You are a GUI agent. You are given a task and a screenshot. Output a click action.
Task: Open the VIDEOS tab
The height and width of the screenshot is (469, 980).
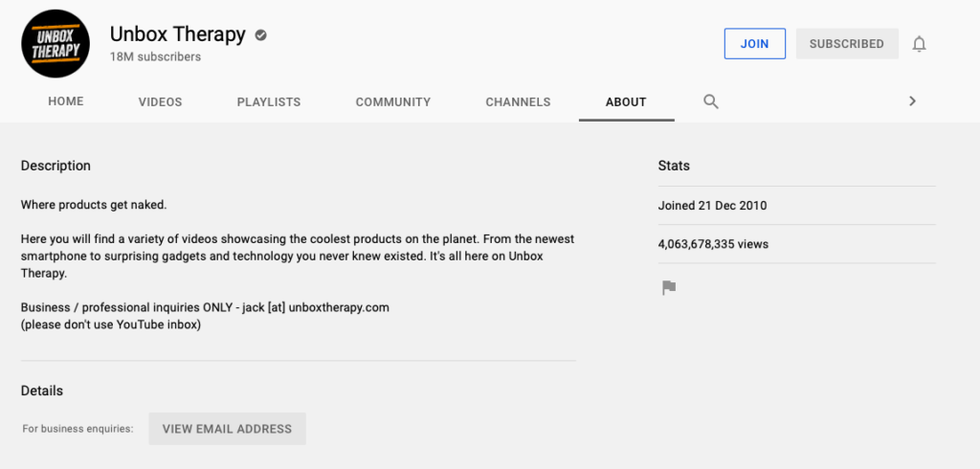click(160, 101)
